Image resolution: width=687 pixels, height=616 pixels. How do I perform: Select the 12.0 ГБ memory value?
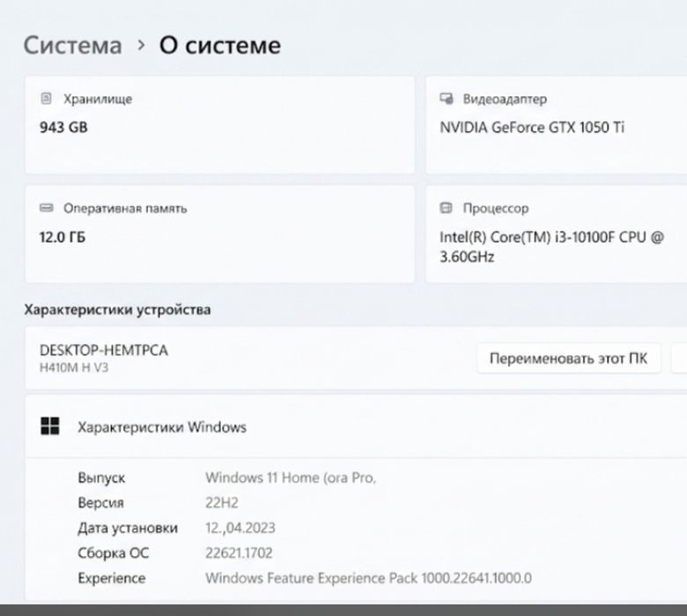tap(63, 237)
